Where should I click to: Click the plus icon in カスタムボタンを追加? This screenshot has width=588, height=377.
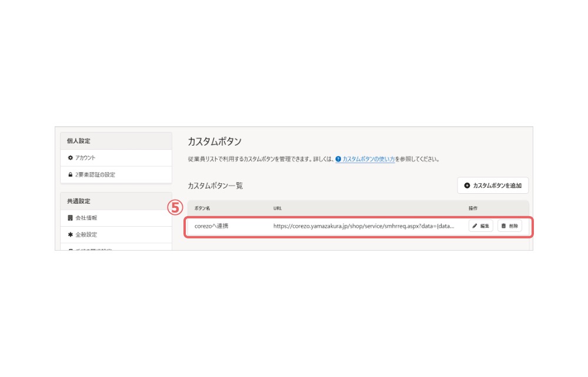467,186
